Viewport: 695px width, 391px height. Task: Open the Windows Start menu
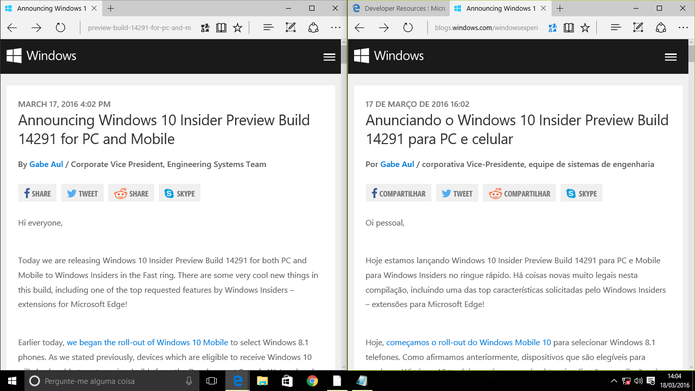[x=12, y=381]
